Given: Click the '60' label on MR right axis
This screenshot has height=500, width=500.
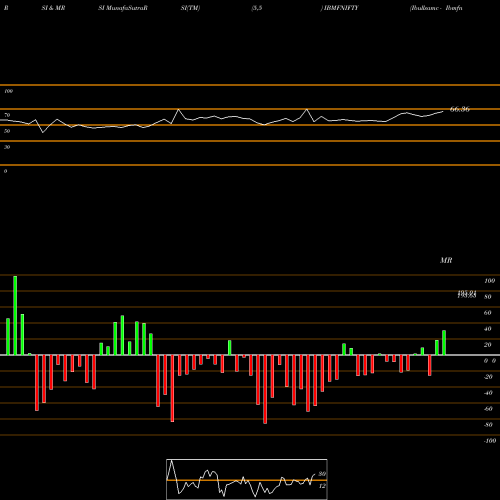Looking at the screenshot, I should [x=488, y=313].
